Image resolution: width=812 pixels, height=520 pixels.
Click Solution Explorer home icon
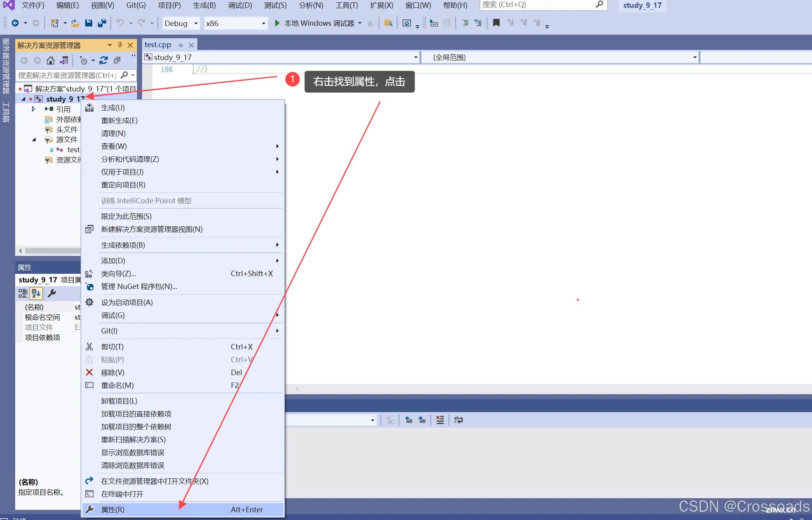pos(51,60)
